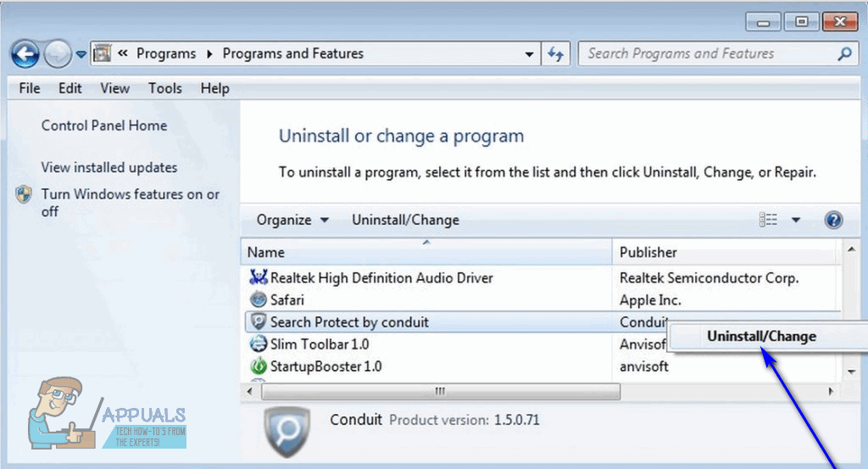This screenshot has height=469, width=868.
Task: Click the Control Panel icon in address bar
Action: (102, 53)
